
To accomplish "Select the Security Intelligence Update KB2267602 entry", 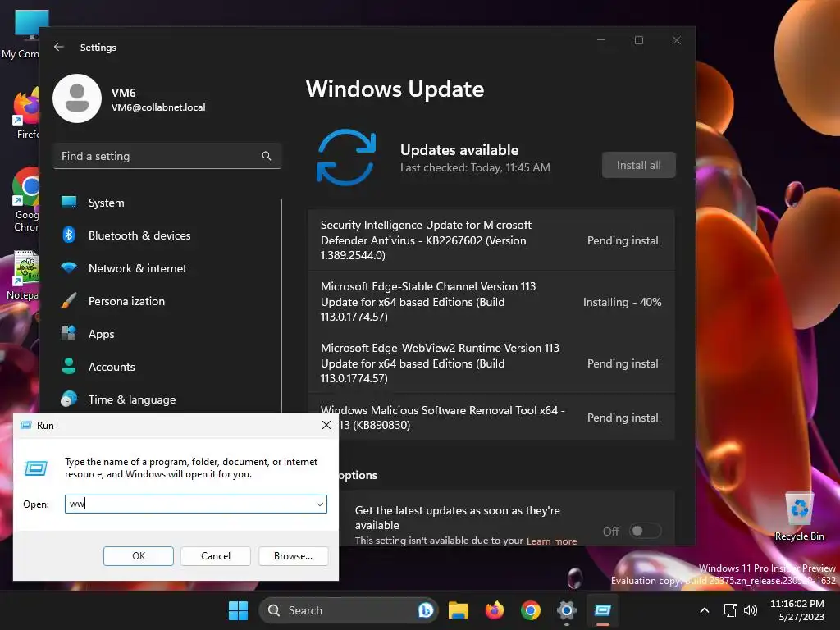I will coord(491,240).
